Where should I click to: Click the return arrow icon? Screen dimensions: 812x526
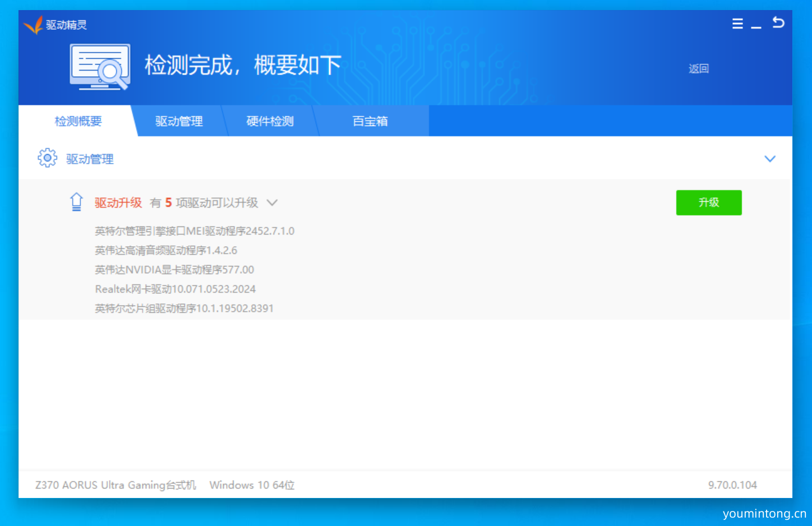(x=778, y=22)
